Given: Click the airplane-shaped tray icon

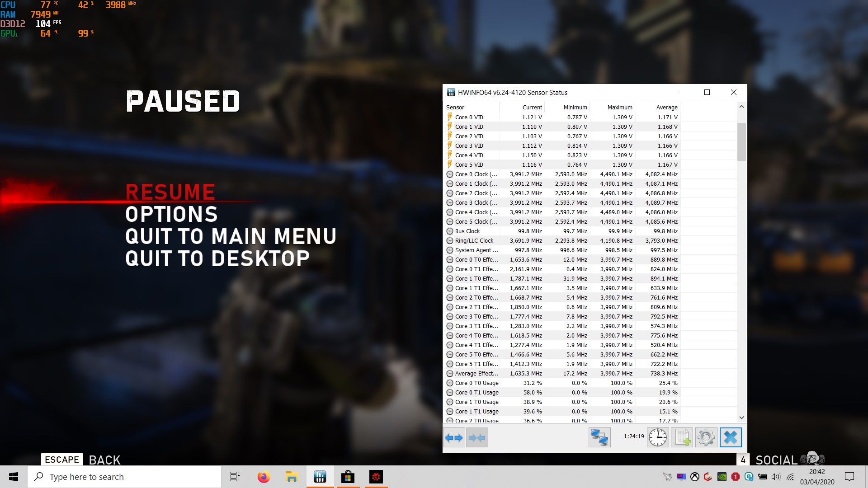Looking at the screenshot, I should [x=667, y=477].
